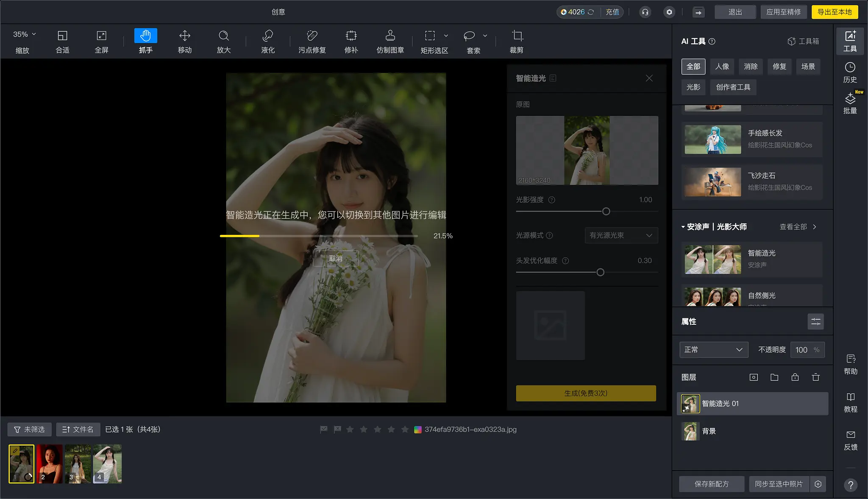Toggle the first flag marker for the photo
The height and width of the screenshot is (499, 868).
(x=324, y=429)
